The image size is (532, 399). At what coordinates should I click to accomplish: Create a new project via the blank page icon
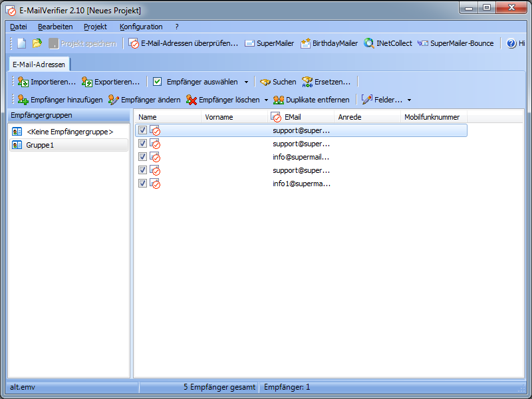[20, 43]
